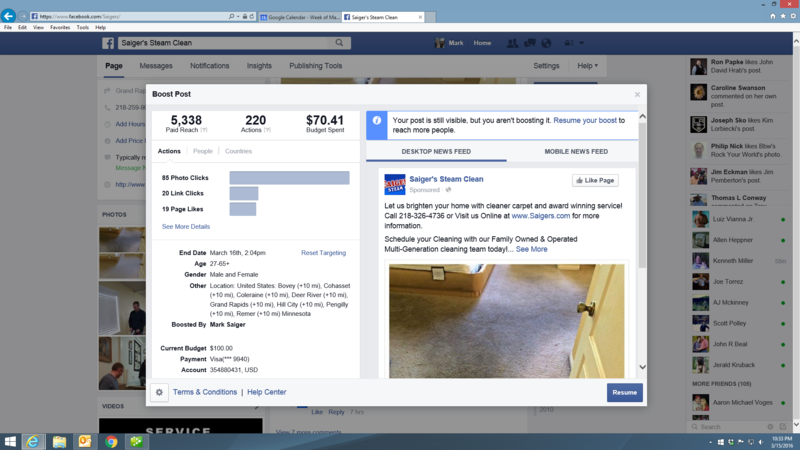Click the 19 Page Likes bar
Image resolution: width=800 pixels, height=450 pixels.
[x=243, y=209]
